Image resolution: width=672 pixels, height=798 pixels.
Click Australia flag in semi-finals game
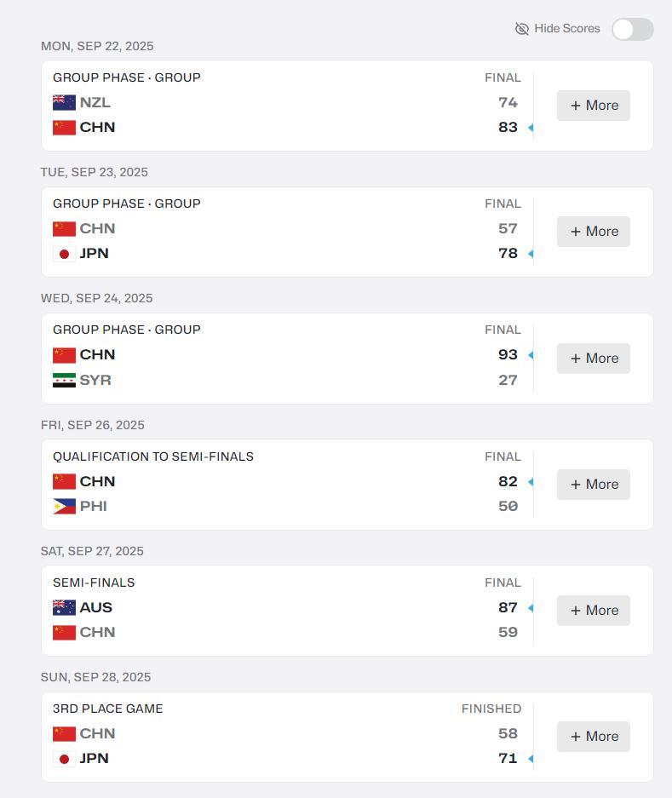[x=64, y=607]
